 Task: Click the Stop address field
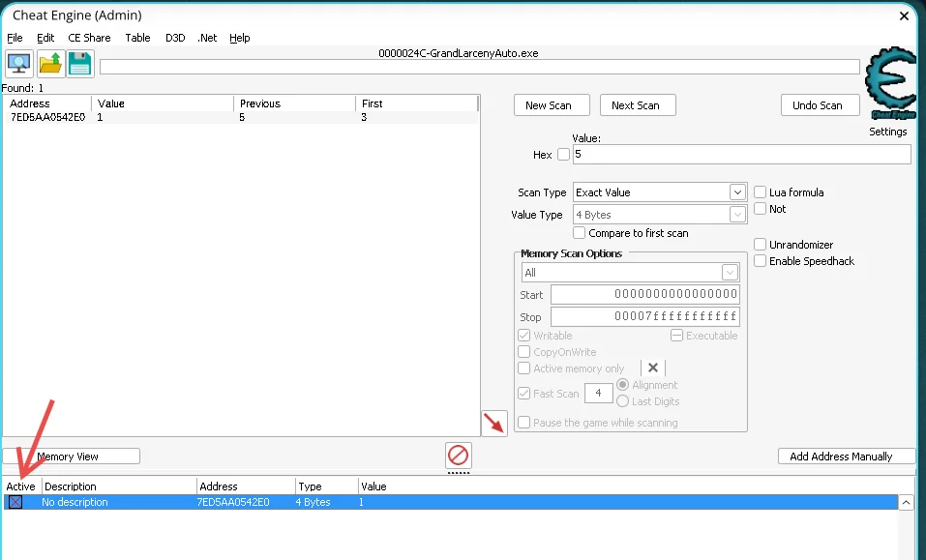pyautogui.click(x=644, y=316)
